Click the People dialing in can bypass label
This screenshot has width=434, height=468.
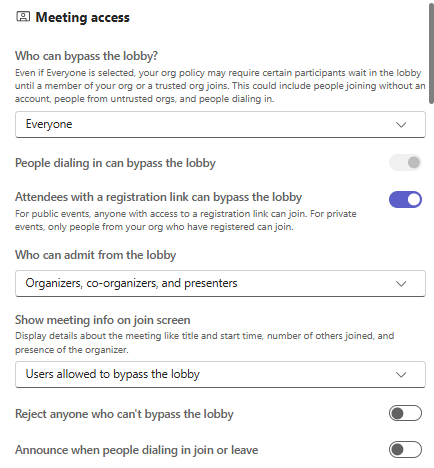click(115, 163)
